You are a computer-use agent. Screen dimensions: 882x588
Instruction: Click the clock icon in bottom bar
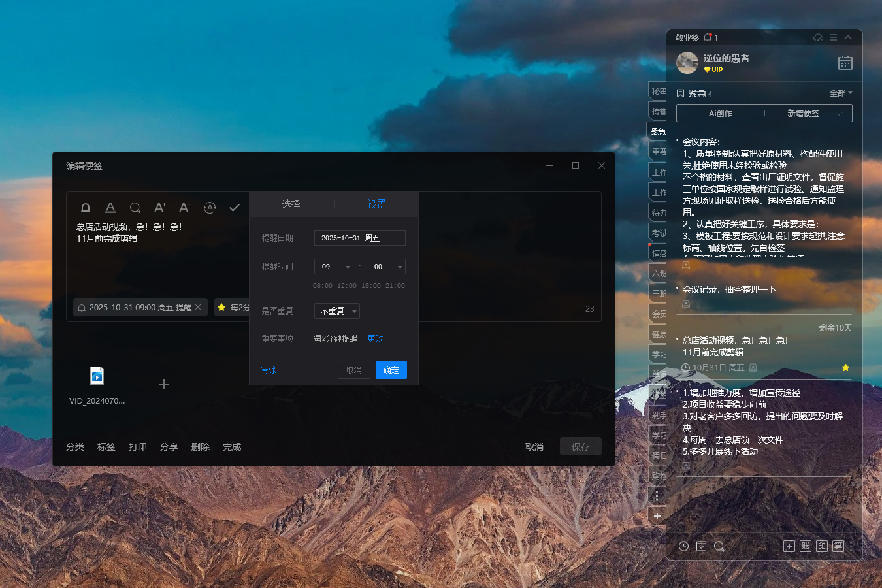tap(683, 546)
